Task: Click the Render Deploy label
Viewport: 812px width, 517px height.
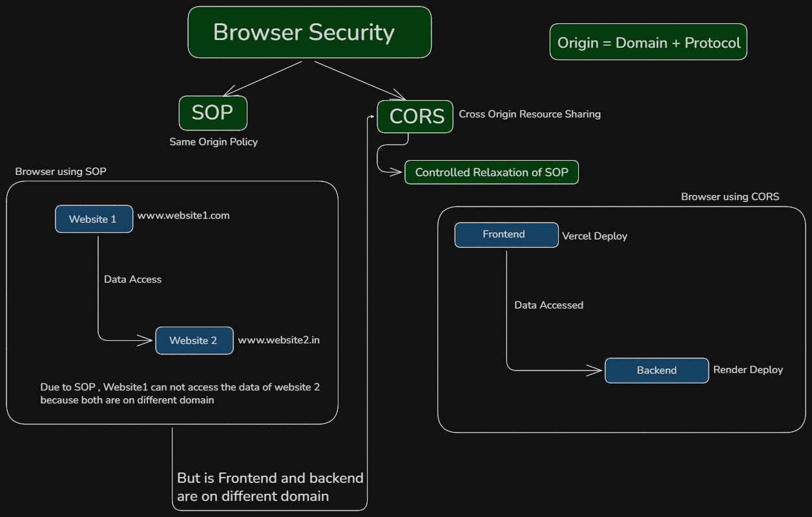Action: coord(748,370)
